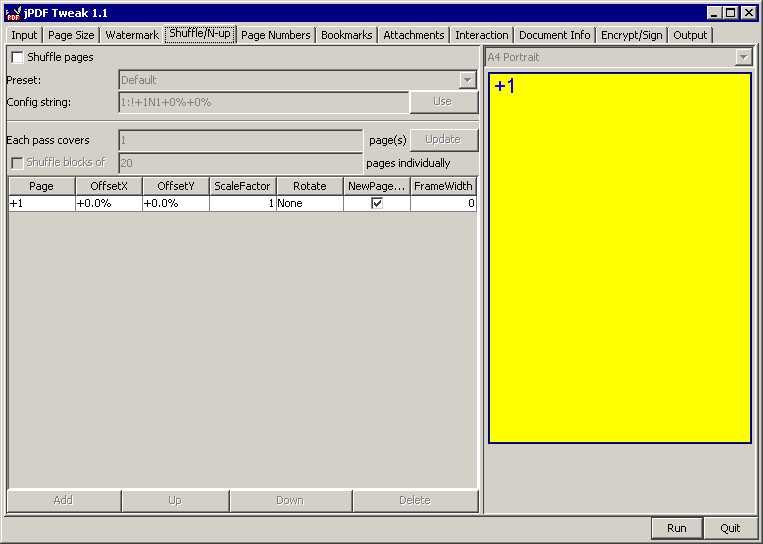Select the Rotate cell showing None
Image resolution: width=763 pixels, height=544 pixels.
click(x=309, y=203)
